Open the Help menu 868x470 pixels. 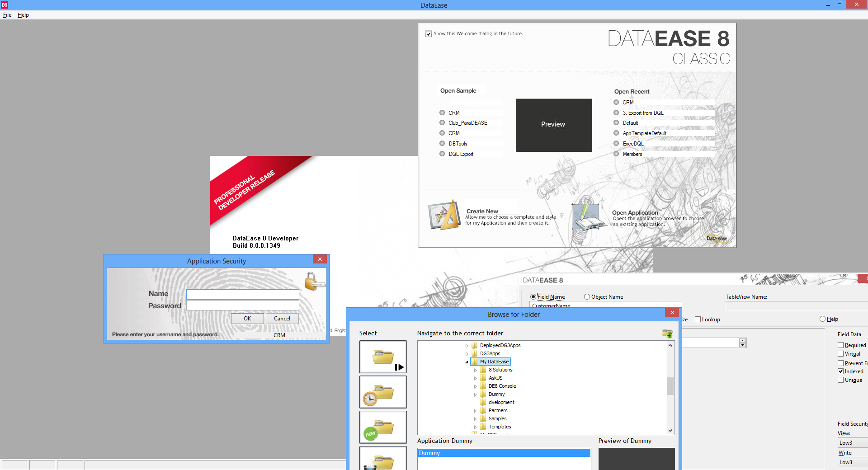pyautogui.click(x=23, y=15)
